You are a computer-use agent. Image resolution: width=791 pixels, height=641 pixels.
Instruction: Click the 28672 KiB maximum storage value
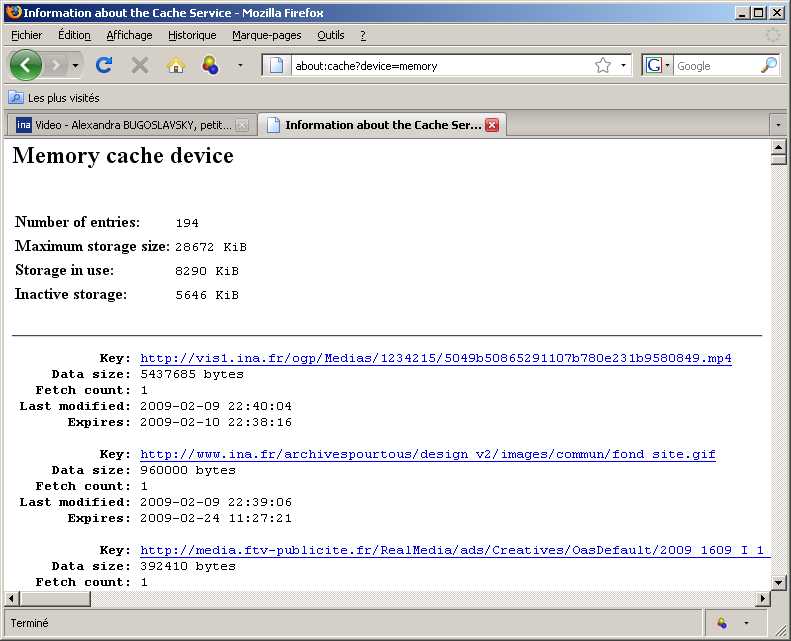click(211, 247)
